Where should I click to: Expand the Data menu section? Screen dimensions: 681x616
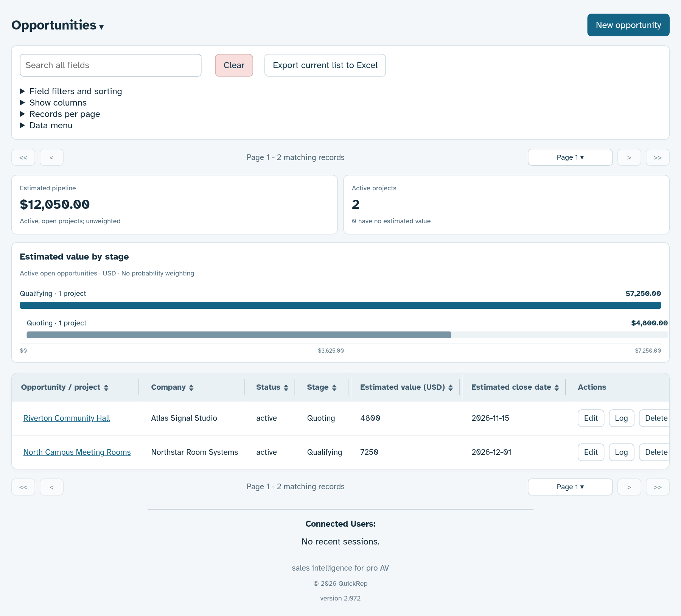tap(46, 125)
